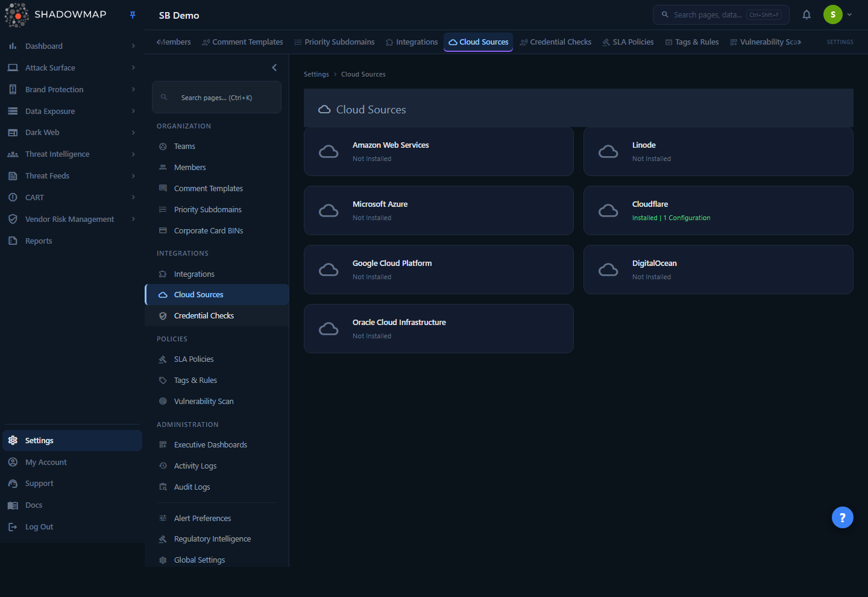Click the global search pages field
Screen dimensions: 868x597
click(x=721, y=14)
